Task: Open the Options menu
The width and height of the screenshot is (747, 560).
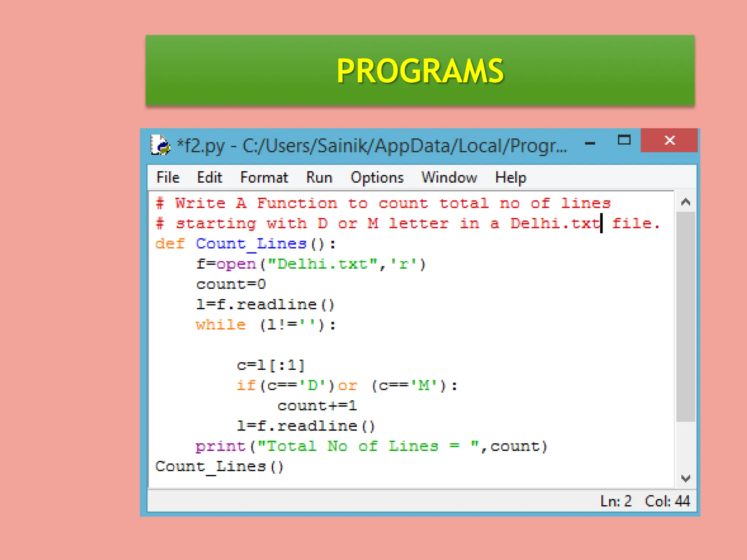Action: (x=377, y=178)
